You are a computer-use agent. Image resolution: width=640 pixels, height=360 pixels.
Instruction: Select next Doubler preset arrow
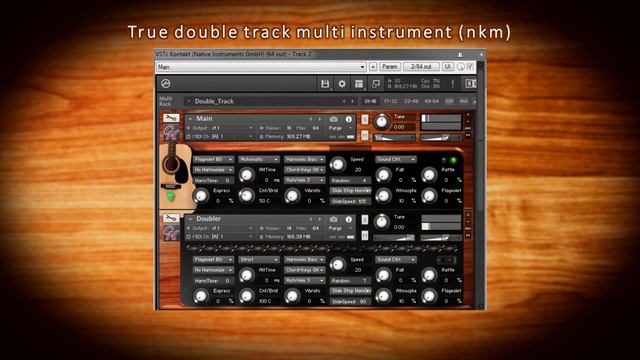pyautogui.click(x=320, y=220)
